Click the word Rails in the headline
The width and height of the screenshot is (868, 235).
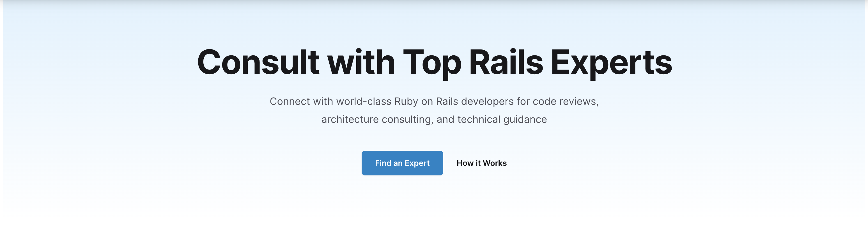coord(506,62)
